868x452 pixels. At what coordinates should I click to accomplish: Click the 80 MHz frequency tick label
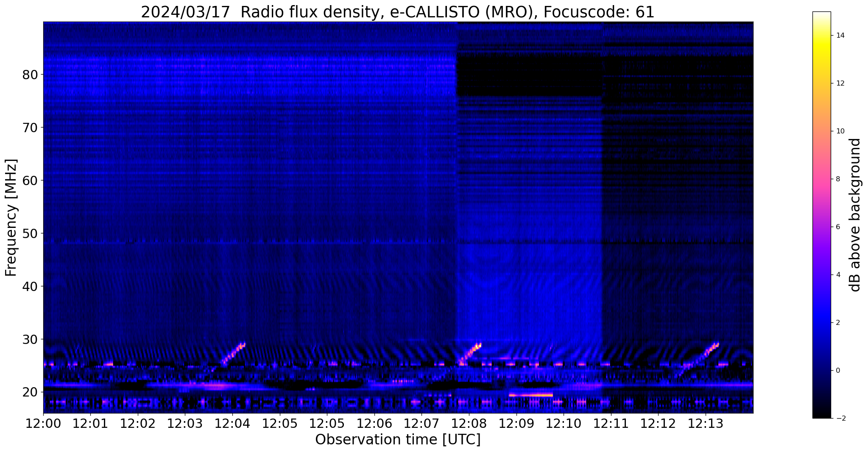click(x=30, y=75)
